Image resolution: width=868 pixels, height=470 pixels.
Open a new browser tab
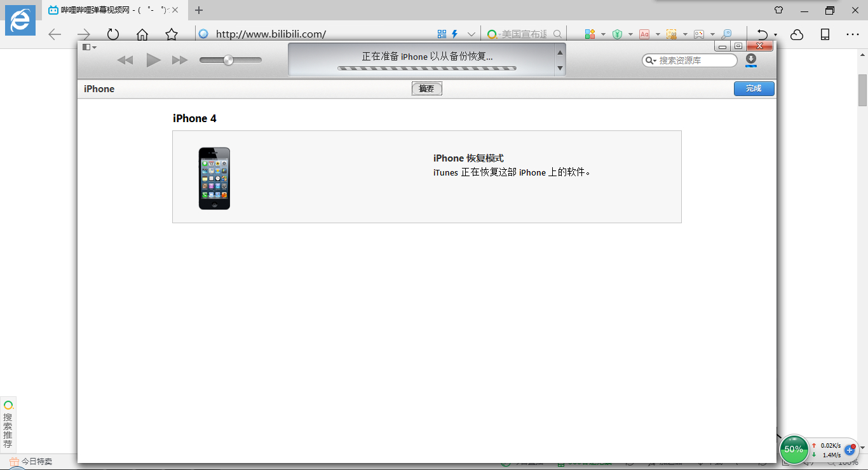[199, 10]
